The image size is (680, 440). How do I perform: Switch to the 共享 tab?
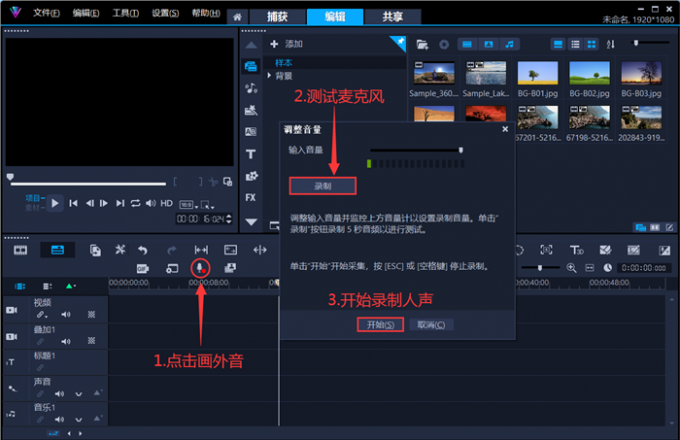pos(392,17)
